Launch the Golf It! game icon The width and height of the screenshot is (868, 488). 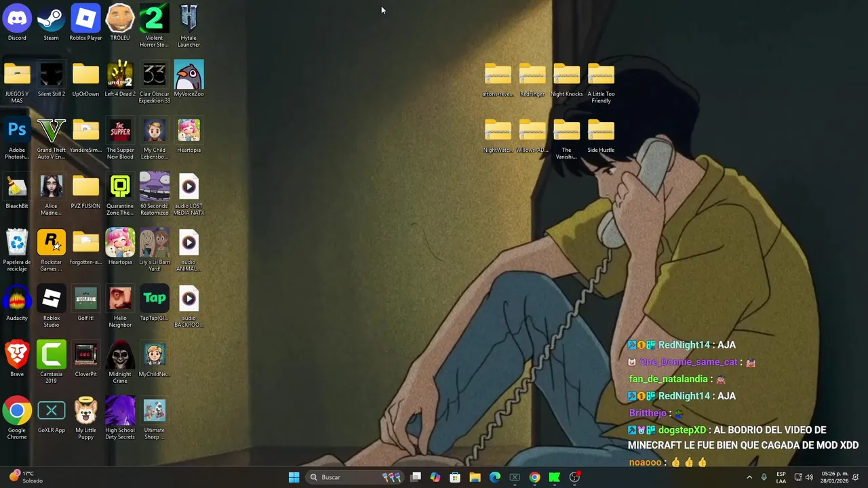pos(85,303)
